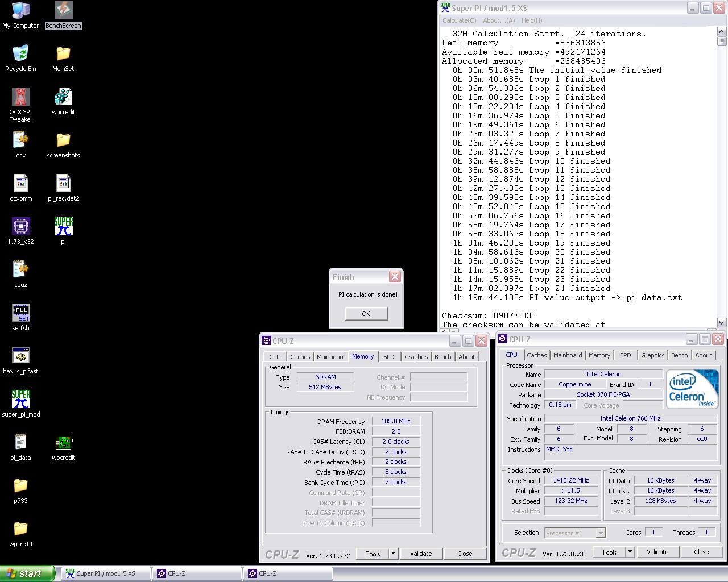This screenshot has width=728, height=582.
Task: Close the Finish dialog with X button
Action: click(395, 277)
